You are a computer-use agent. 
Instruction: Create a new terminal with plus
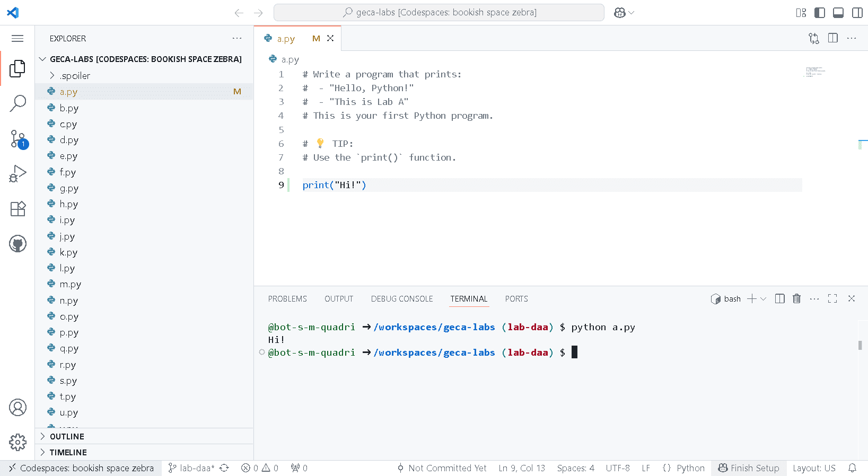[751, 299]
